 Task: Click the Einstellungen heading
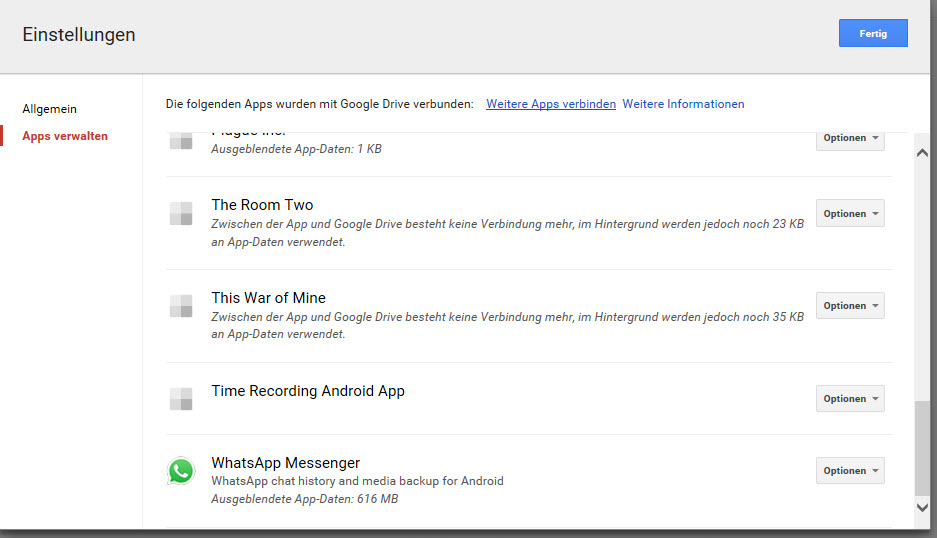[x=79, y=35]
